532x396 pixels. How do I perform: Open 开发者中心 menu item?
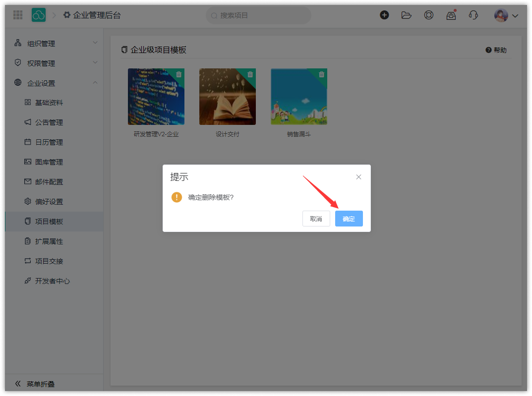[x=53, y=281]
